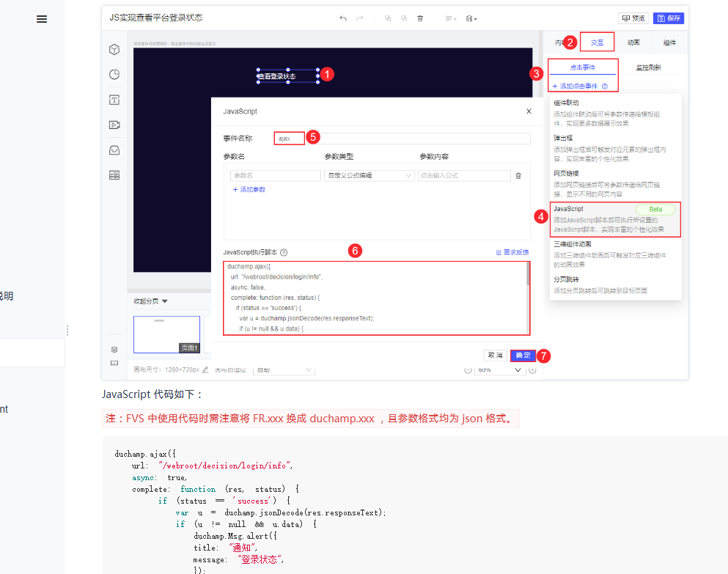Click the 预览 preview button
This screenshot has height=574, width=728.
633,18
